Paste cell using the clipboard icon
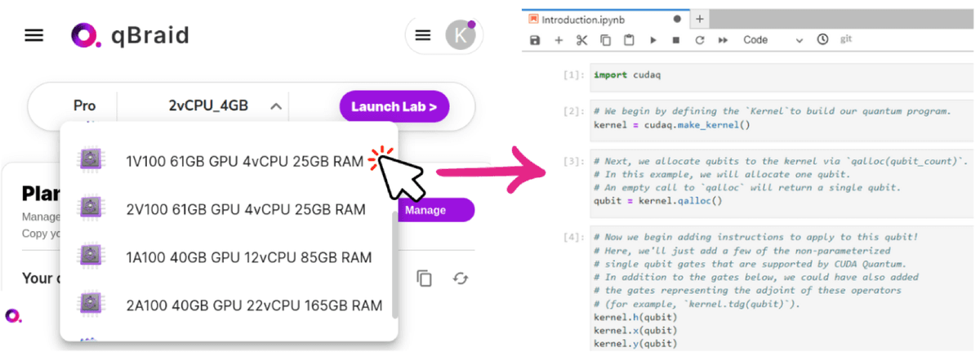The height and width of the screenshot is (357, 980). pyautogui.click(x=629, y=39)
